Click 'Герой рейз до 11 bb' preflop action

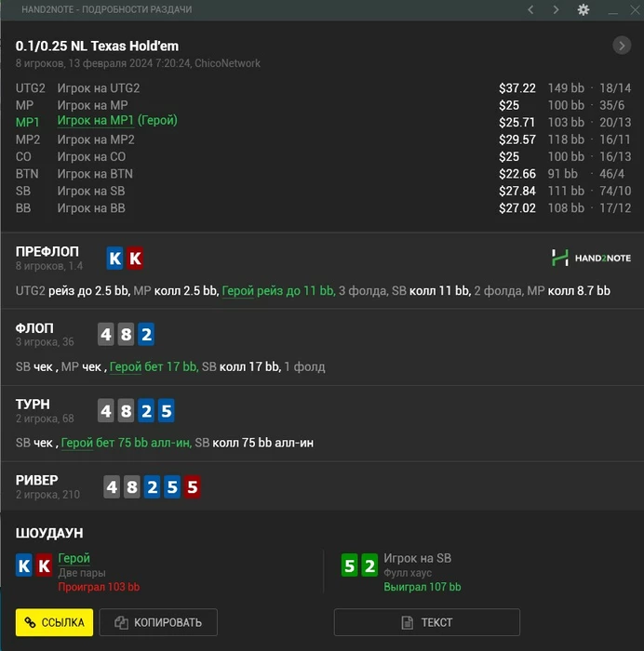[x=278, y=290]
